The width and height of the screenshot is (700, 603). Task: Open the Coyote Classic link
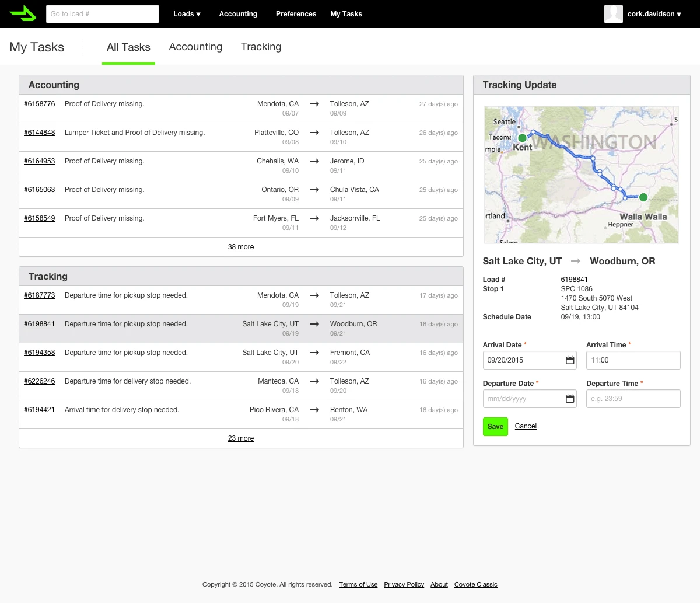coord(476,584)
